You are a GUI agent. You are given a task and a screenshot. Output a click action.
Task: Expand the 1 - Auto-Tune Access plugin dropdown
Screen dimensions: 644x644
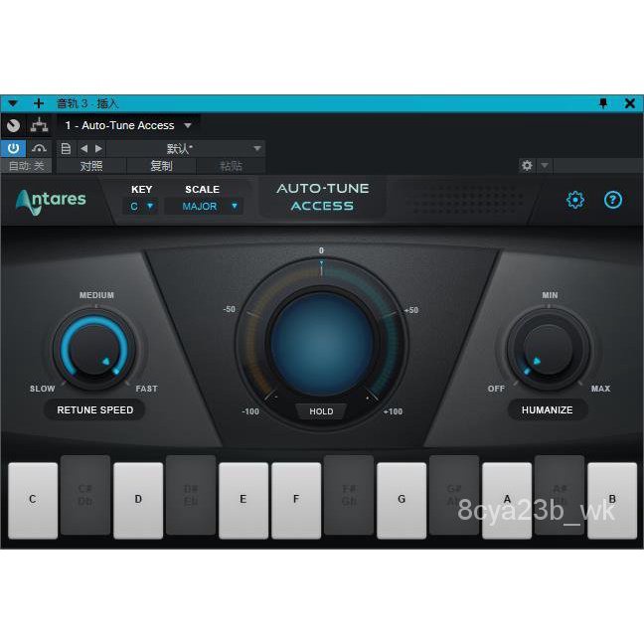point(188,125)
